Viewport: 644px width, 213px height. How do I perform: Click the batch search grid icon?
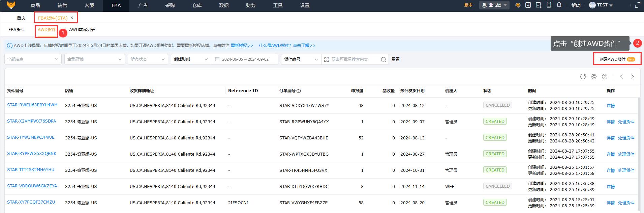point(326,59)
